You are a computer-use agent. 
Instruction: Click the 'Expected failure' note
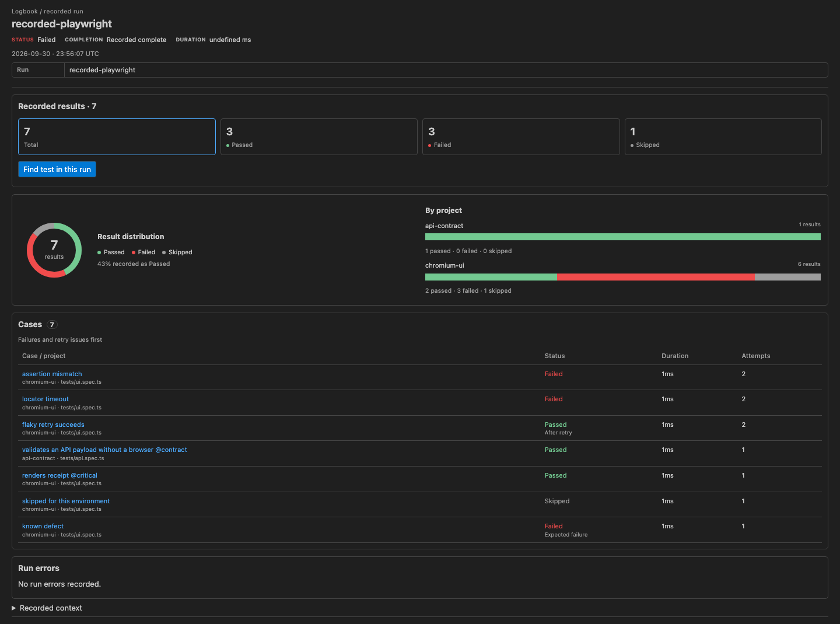pos(566,535)
